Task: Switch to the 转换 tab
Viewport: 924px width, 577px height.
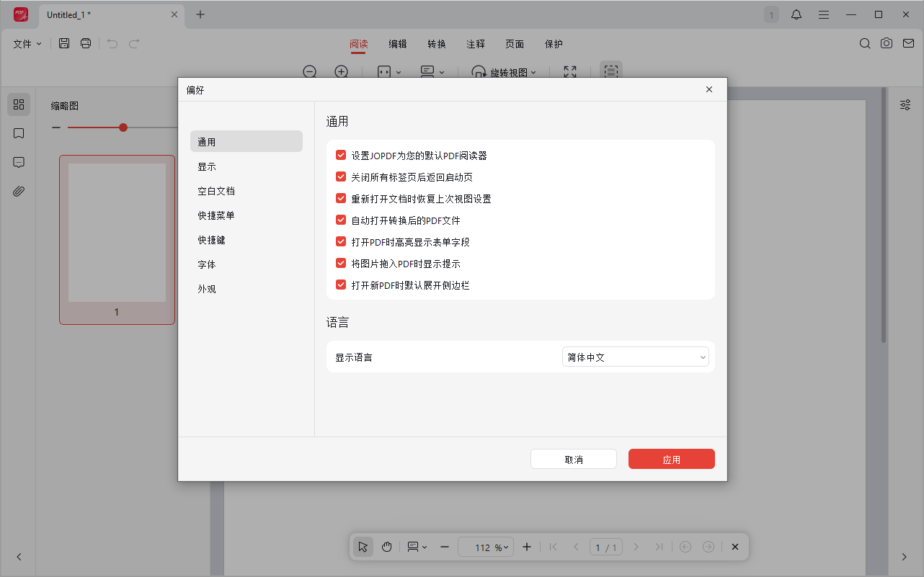Action: pos(437,44)
